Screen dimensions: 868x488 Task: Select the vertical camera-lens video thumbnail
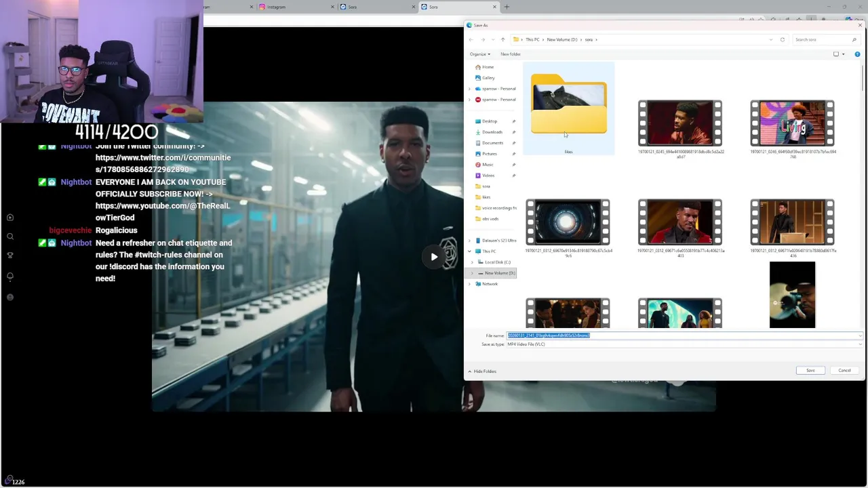792,295
